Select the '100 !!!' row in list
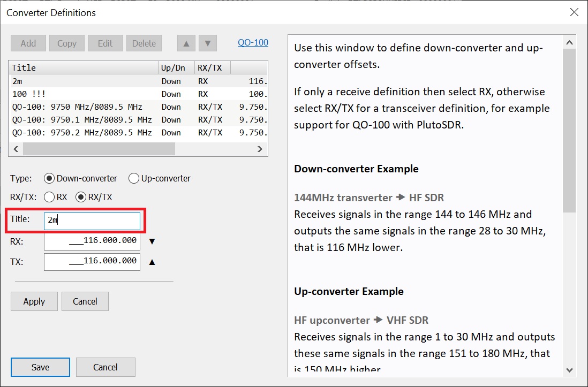 click(x=29, y=94)
